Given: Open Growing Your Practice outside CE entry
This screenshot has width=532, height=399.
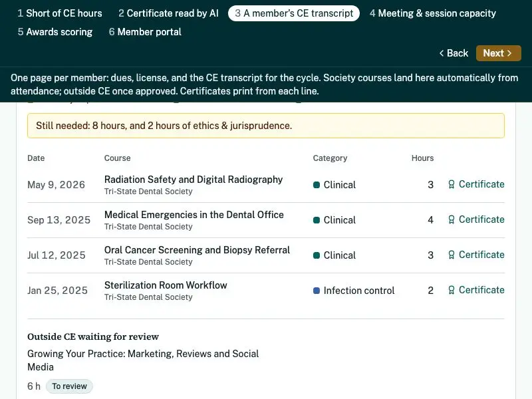Looking at the screenshot, I should [x=143, y=360].
